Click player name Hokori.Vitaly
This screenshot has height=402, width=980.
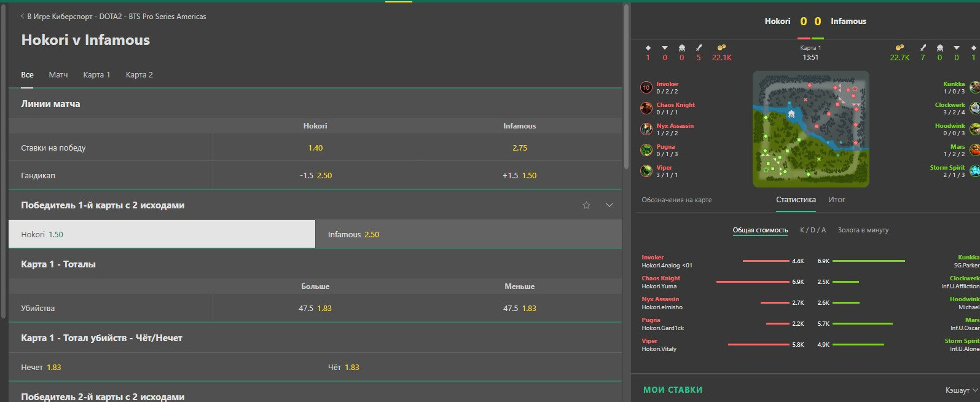point(659,349)
